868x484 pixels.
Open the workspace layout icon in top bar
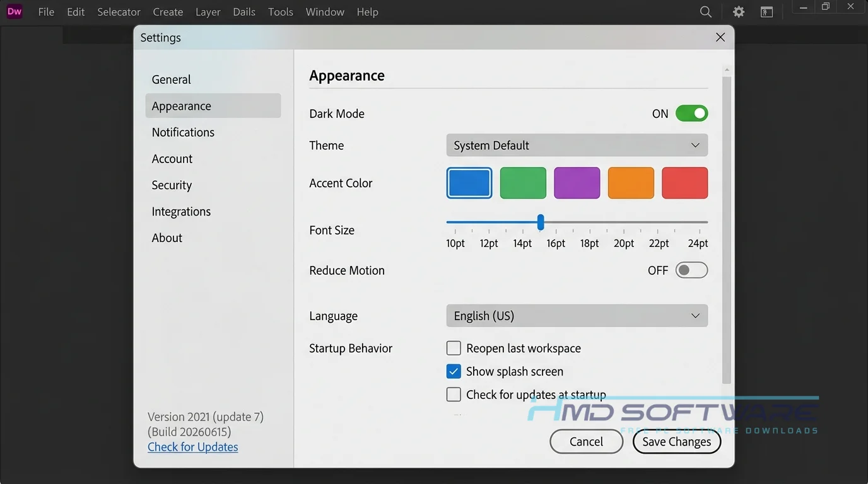pyautogui.click(x=766, y=12)
